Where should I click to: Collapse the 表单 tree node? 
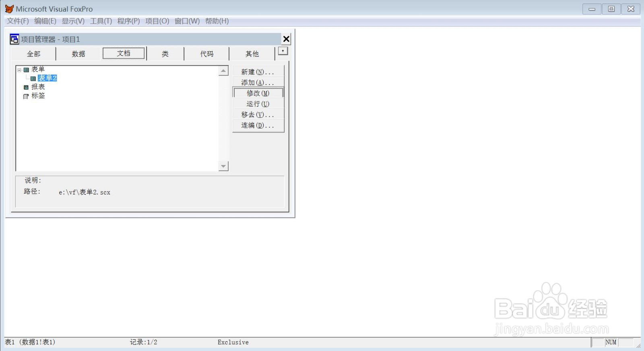click(19, 70)
